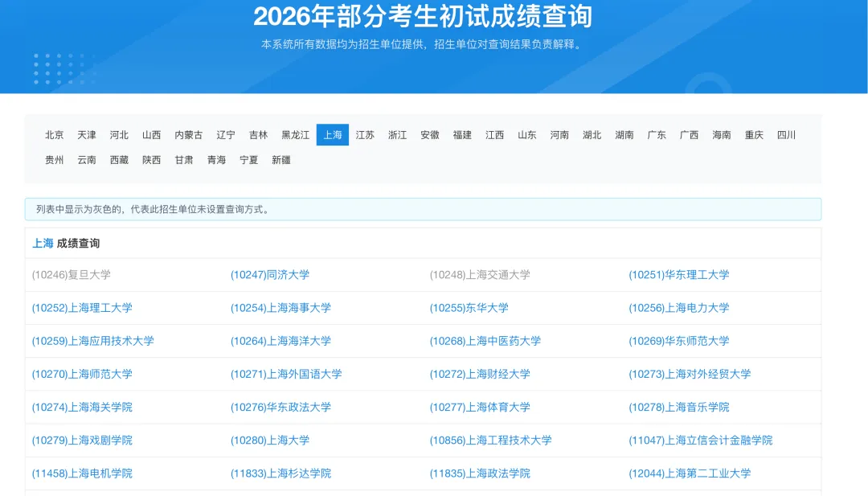
Task: Open (10247)同济大学 score query link
Action: pos(270,275)
